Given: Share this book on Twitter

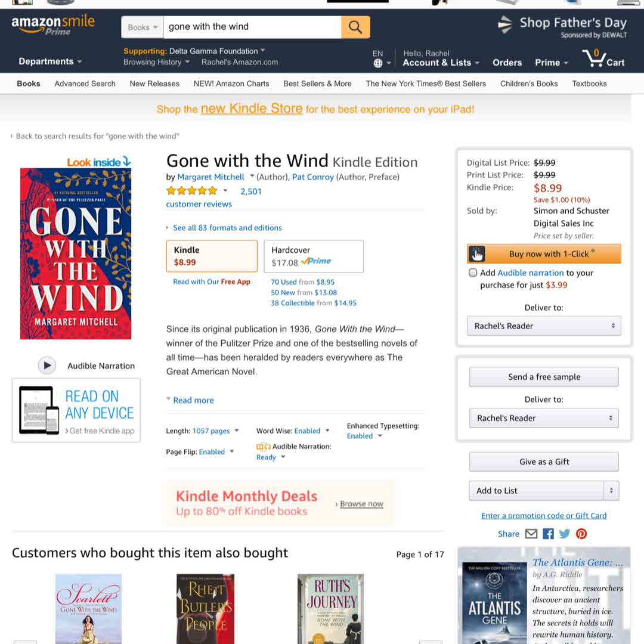Looking at the screenshot, I should tap(564, 534).
